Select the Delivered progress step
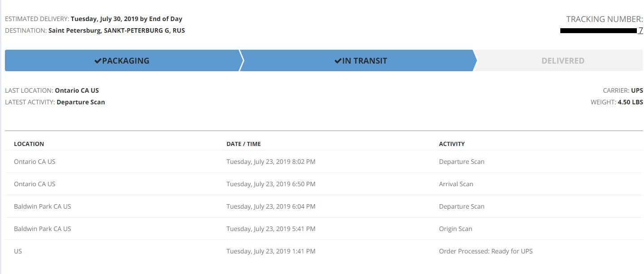The image size is (644, 274). [563, 61]
